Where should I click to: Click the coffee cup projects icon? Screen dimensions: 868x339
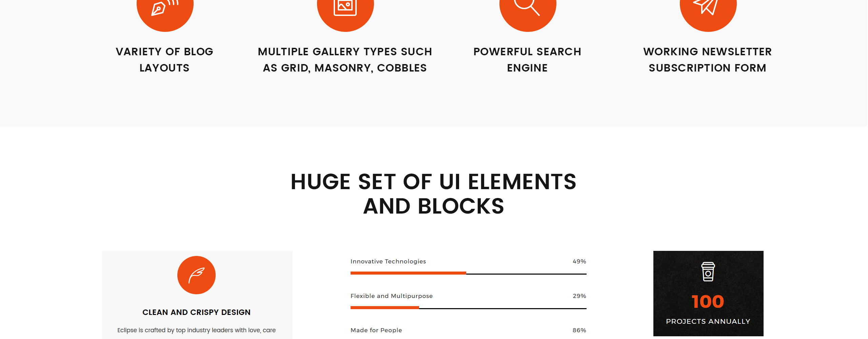708,272
